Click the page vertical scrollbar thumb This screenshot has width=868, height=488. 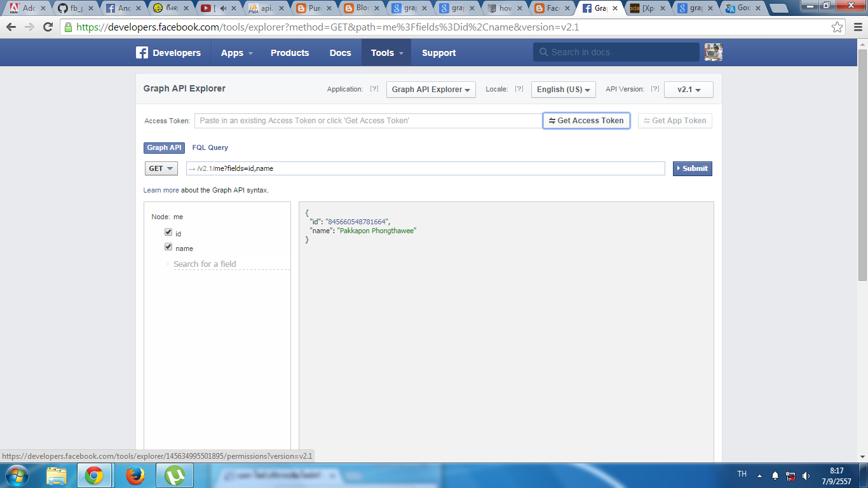(x=862, y=165)
